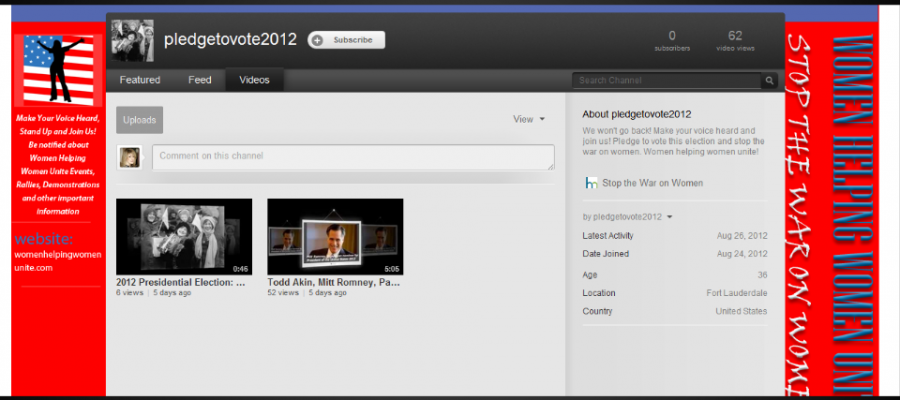Click the 0 subscribers counter

click(x=672, y=41)
